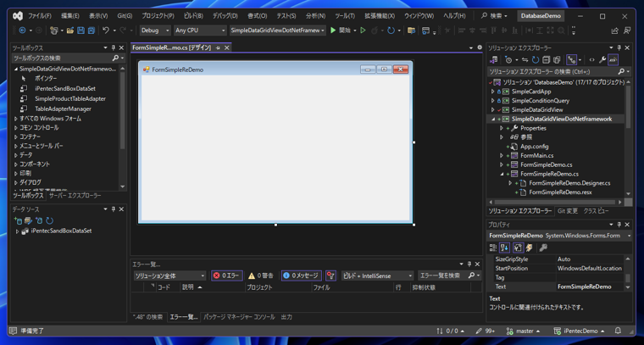Toggle Show All Files in Solution Explorer

557,60
